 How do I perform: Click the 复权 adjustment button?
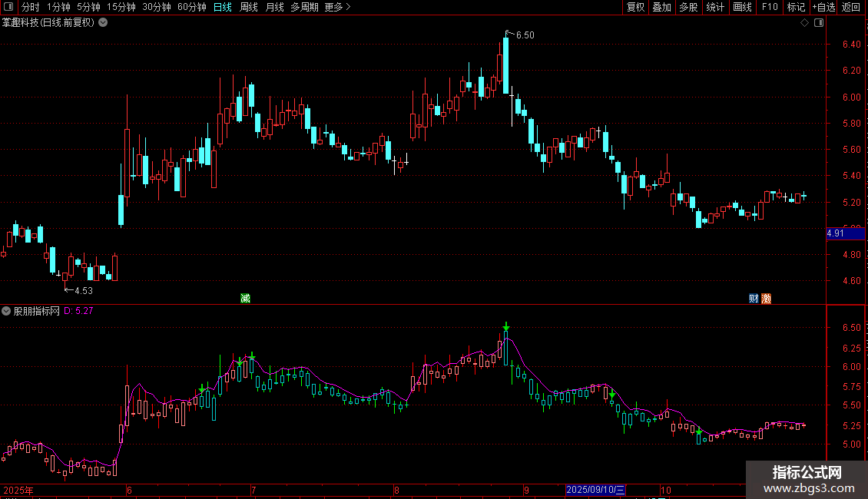pyautogui.click(x=635, y=7)
